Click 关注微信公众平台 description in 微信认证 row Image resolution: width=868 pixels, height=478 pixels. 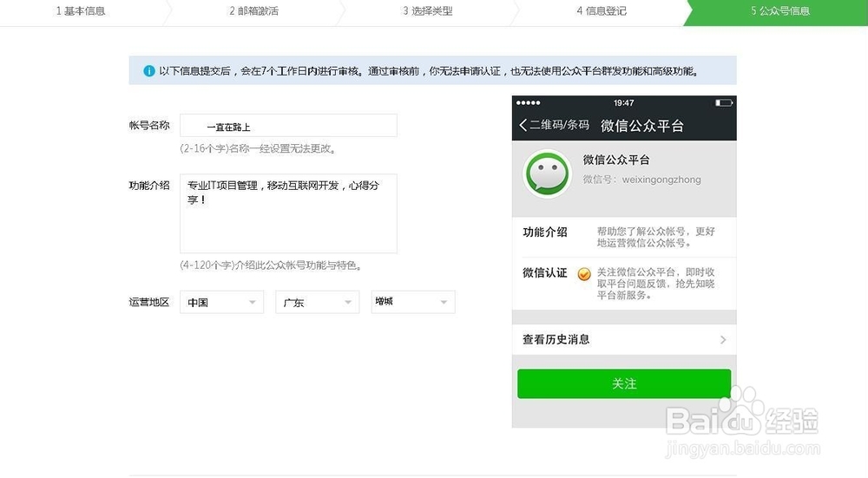655,284
